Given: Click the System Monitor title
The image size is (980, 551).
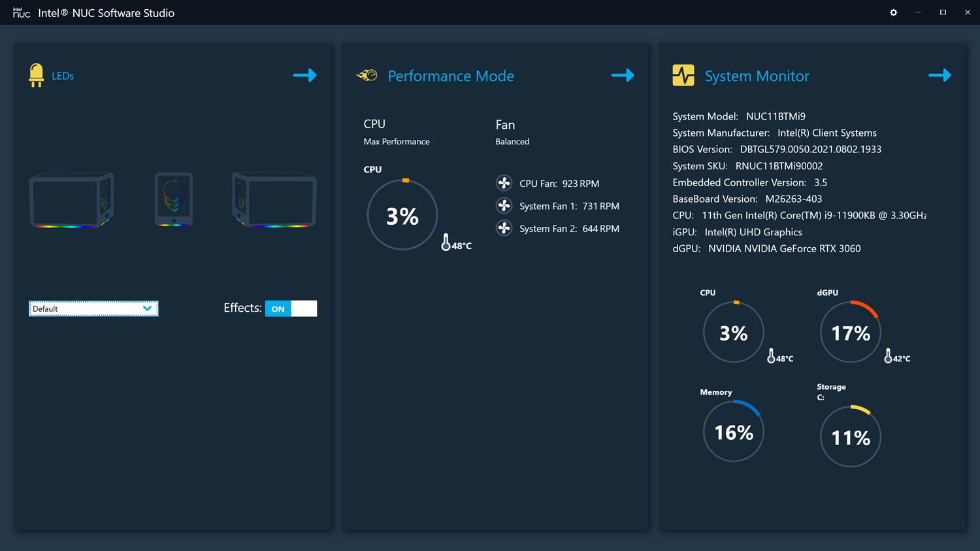Looking at the screenshot, I should tap(757, 76).
